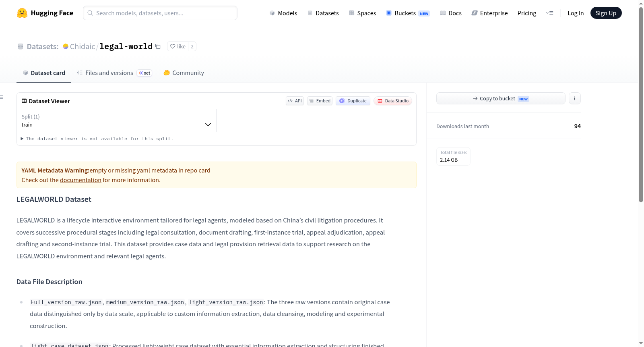Expand the navbar extra menu icon
This screenshot has width=644, height=347.
pos(549,13)
